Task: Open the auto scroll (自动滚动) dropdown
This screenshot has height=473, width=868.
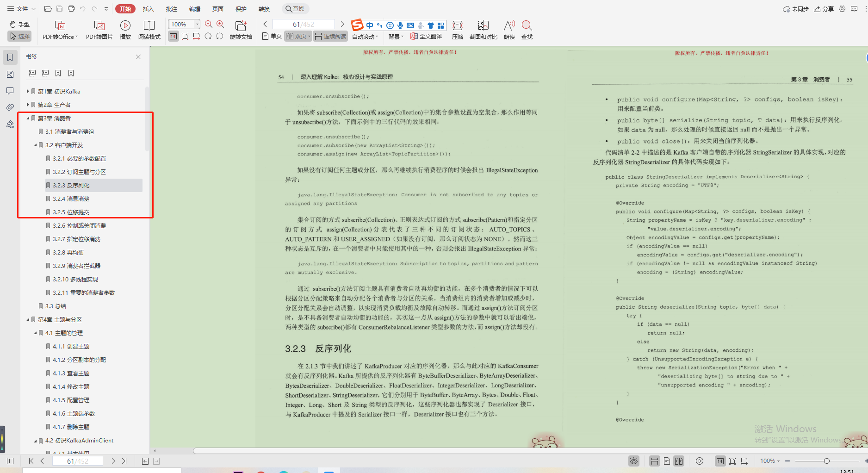Action: [x=365, y=37]
